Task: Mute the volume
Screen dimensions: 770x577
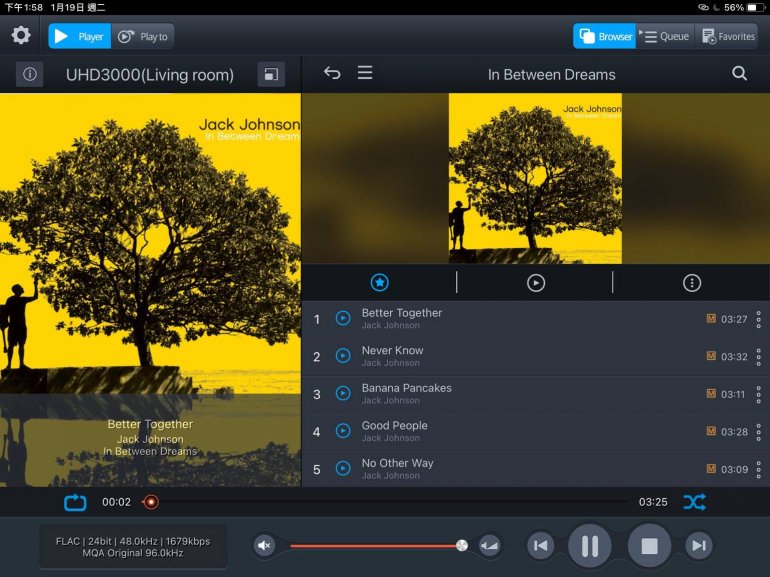Action: [x=264, y=545]
